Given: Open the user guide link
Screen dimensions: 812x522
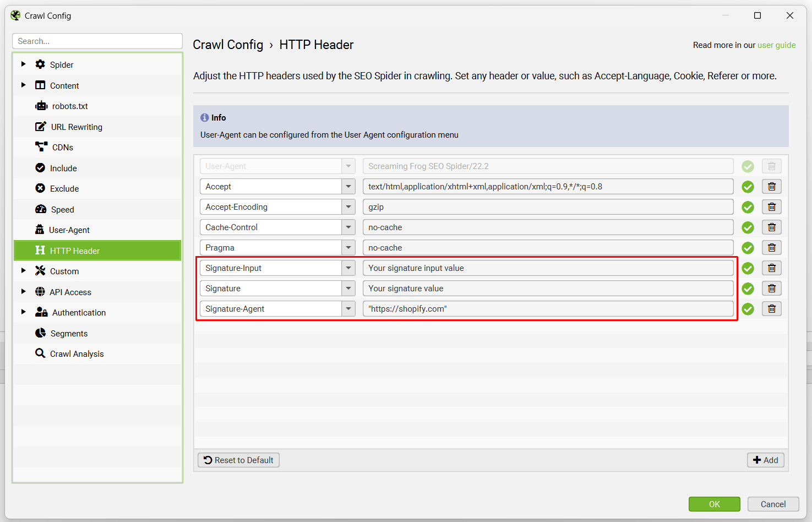Looking at the screenshot, I should coord(776,45).
